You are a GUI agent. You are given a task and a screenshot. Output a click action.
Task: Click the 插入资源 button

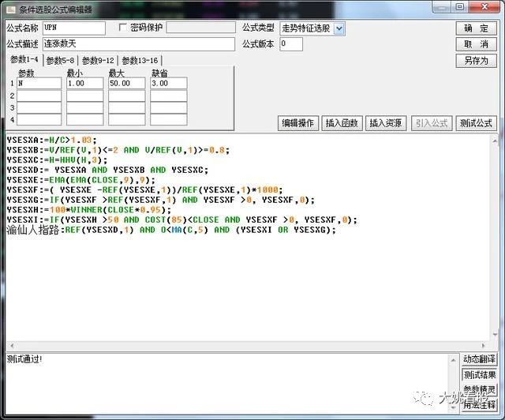click(x=386, y=123)
